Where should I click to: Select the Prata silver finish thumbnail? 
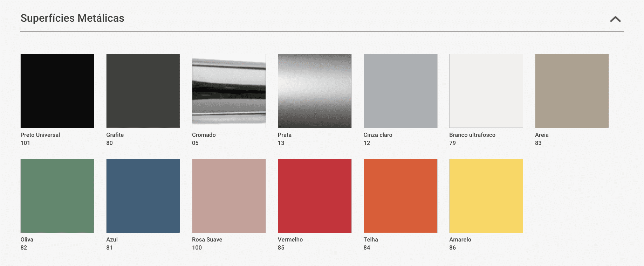pyautogui.click(x=315, y=91)
